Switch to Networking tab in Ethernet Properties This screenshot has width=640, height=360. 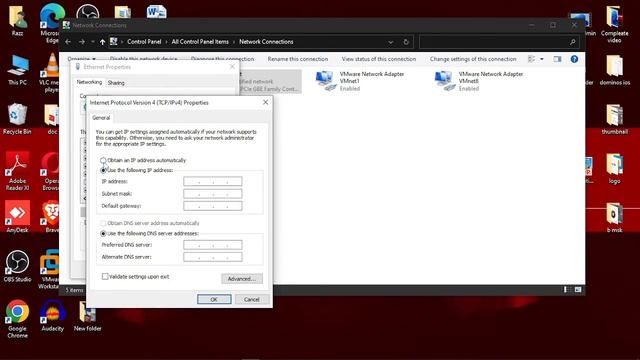tap(89, 82)
